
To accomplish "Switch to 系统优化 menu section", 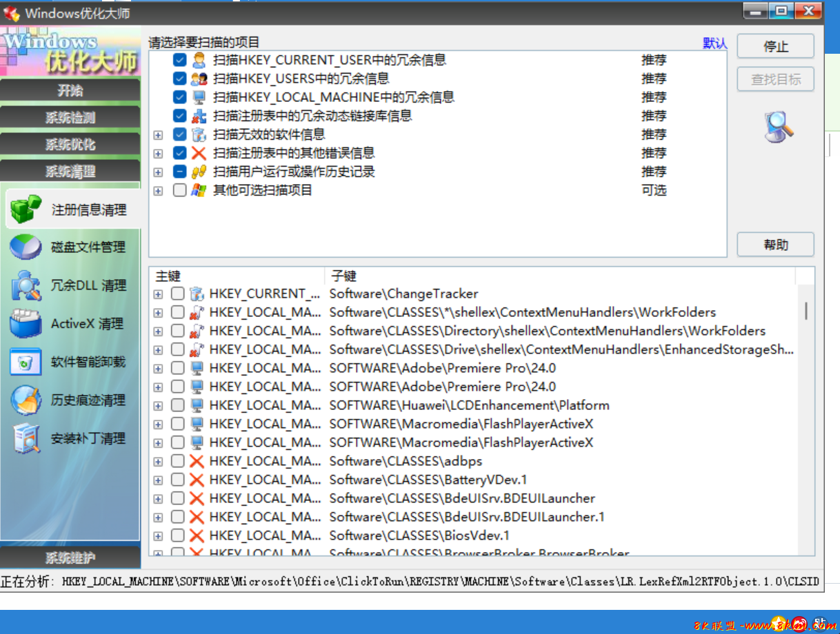I will pos(70,145).
